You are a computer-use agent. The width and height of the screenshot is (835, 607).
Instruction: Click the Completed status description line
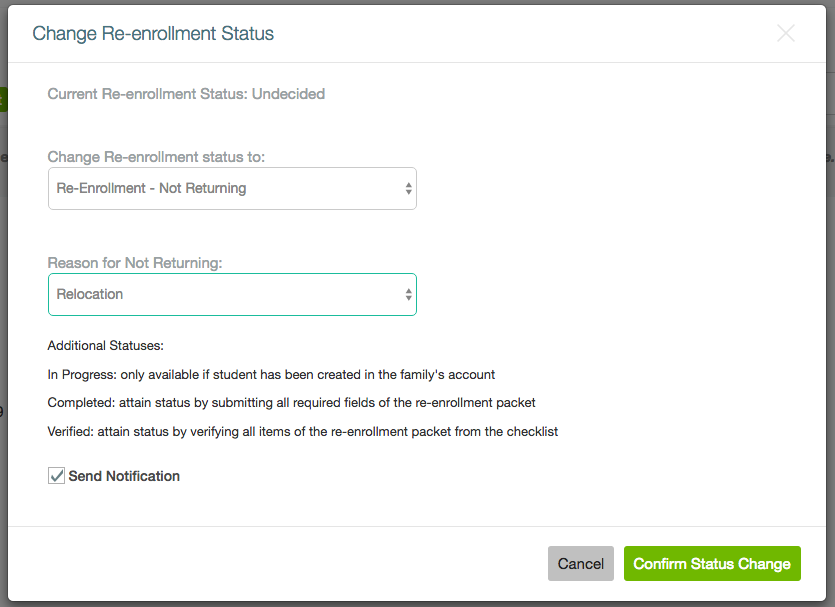coord(291,403)
